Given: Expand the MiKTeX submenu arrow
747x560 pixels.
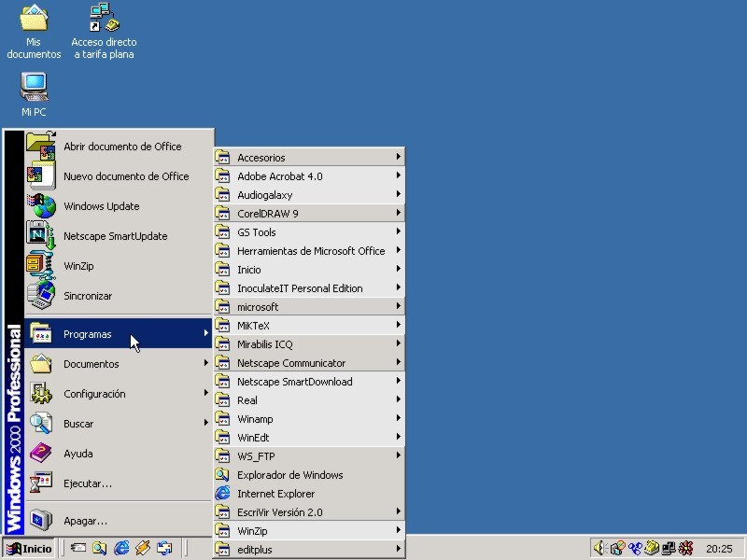Looking at the screenshot, I should [x=399, y=324].
